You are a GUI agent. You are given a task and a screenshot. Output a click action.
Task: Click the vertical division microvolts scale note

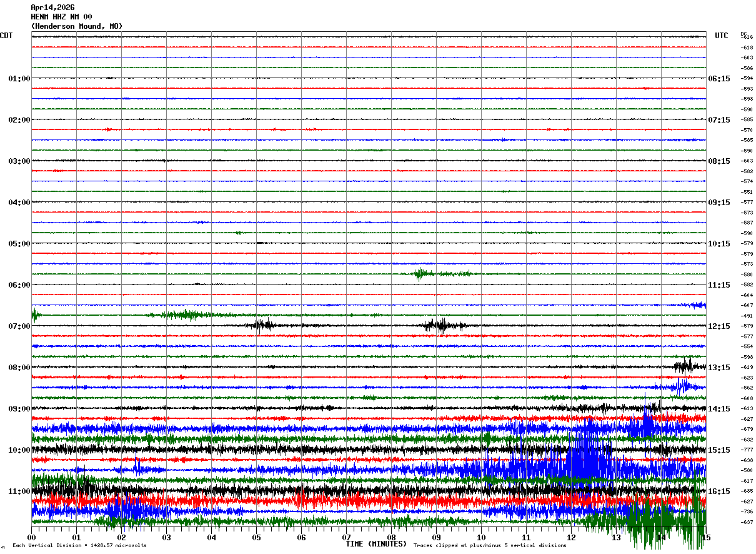(x=79, y=546)
